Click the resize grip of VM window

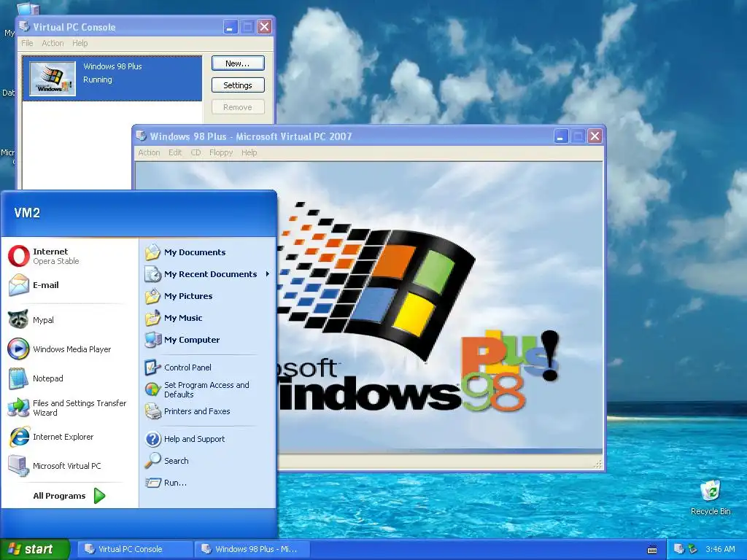click(x=598, y=464)
